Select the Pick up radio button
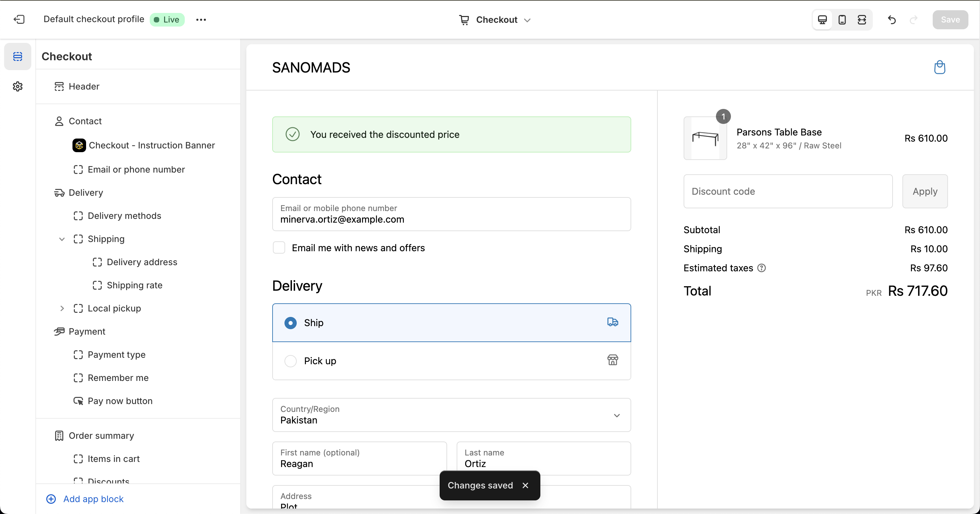Screen dimensions: 980x514 point(291,361)
